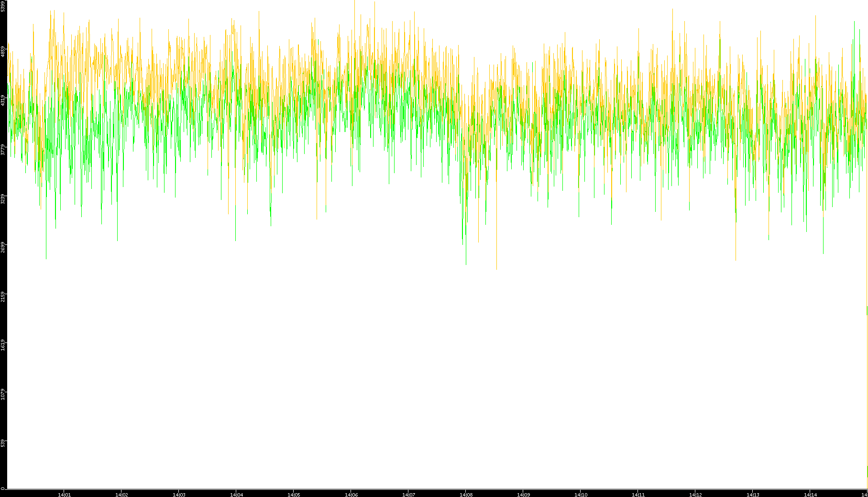Select the 4859 vertical axis label

pos(3,52)
